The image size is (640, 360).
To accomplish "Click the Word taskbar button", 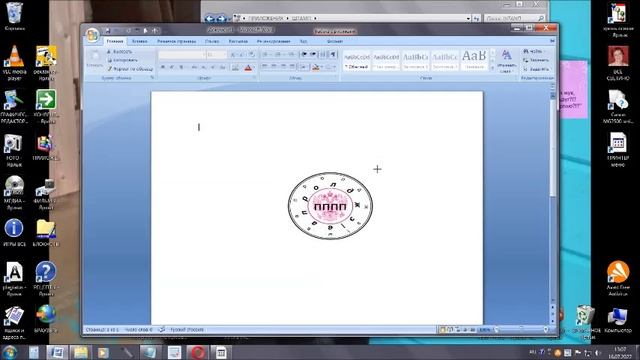I will pos(57,352).
